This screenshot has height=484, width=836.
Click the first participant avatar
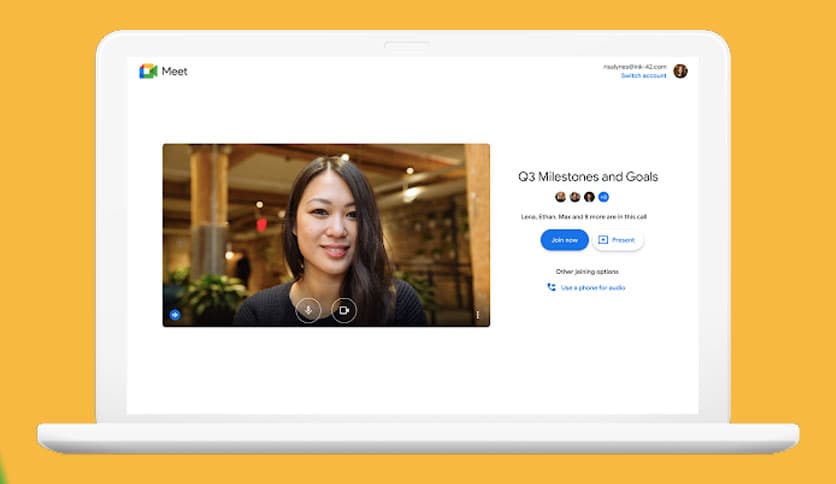[x=560, y=197]
